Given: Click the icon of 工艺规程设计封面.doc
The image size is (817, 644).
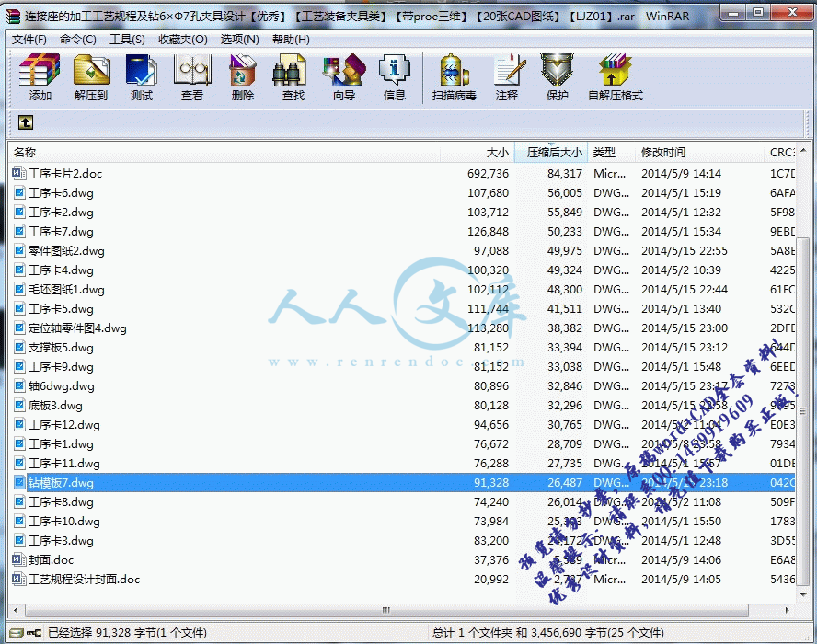Looking at the screenshot, I should 19,579.
